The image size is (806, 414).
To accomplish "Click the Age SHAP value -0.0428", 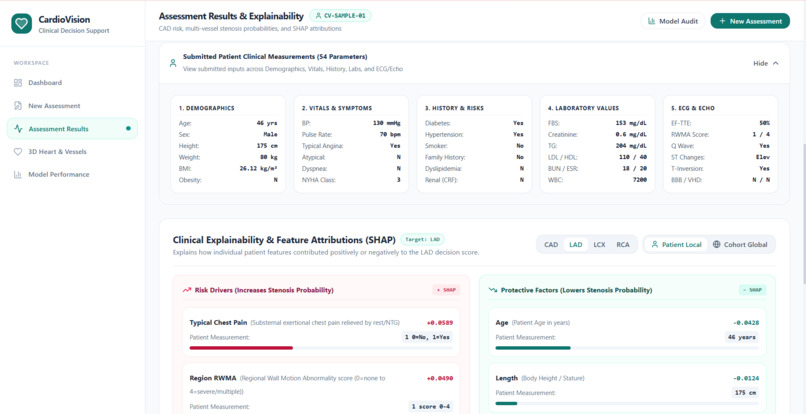I will (x=746, y=323).
